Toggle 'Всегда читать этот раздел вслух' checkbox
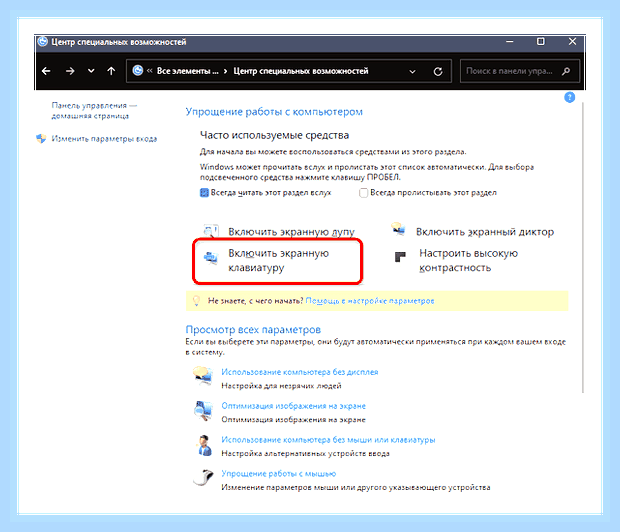This screenshot has height=532, width=620. click(204, 193)
